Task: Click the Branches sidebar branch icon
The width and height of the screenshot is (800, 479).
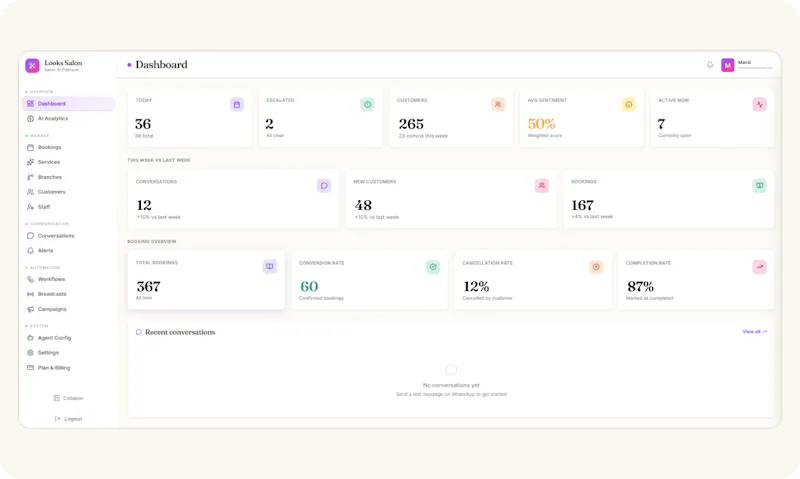Action: tap(30, 177)
